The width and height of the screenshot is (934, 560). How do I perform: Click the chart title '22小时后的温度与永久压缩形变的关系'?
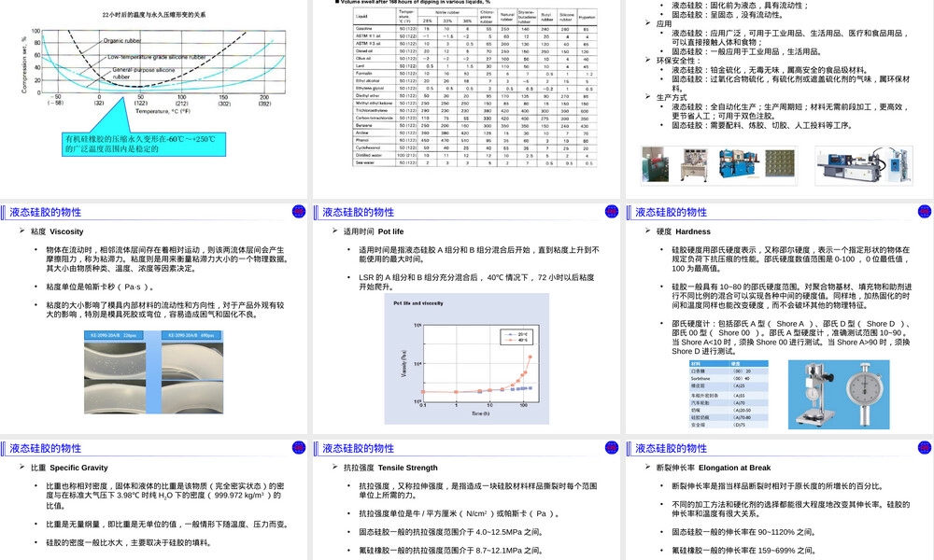tap(154, 14)
